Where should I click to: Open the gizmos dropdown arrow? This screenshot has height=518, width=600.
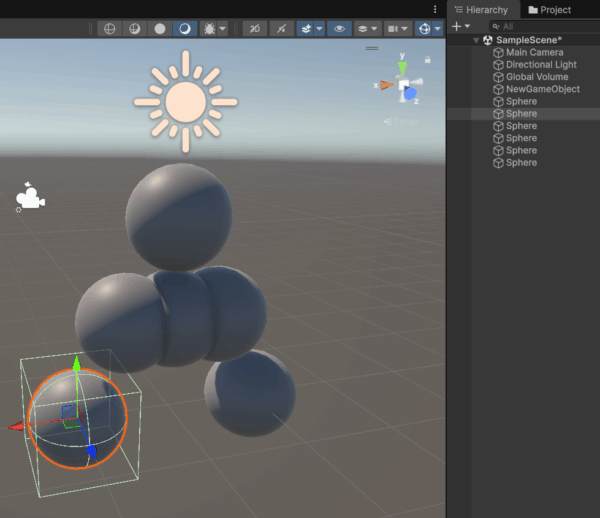pos(438,29)
